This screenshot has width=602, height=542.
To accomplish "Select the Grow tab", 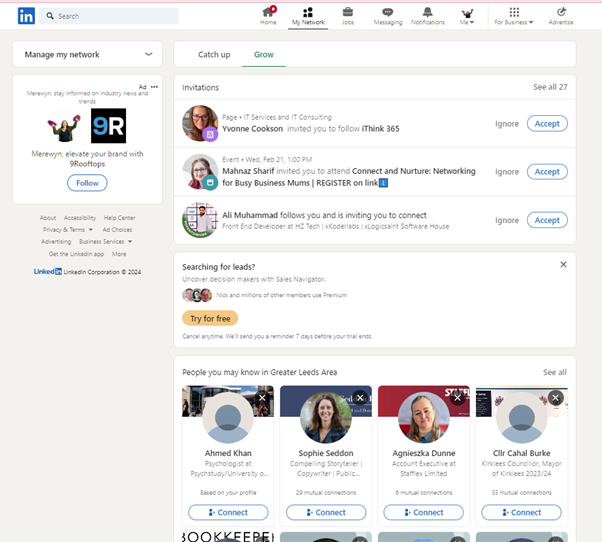I will pos(264,55).
